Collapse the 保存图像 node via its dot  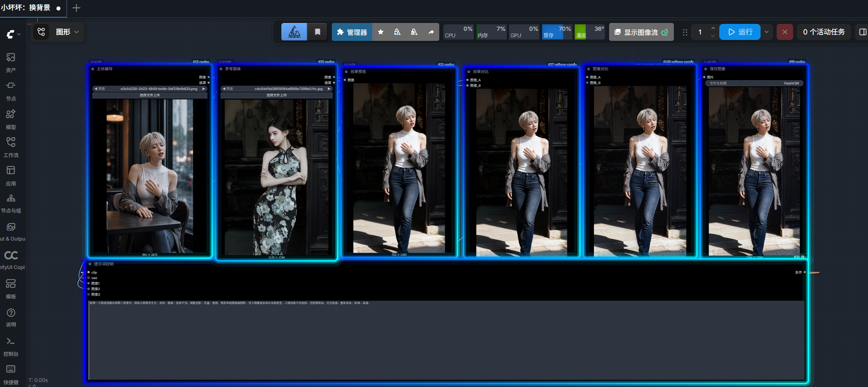[706, 69]
